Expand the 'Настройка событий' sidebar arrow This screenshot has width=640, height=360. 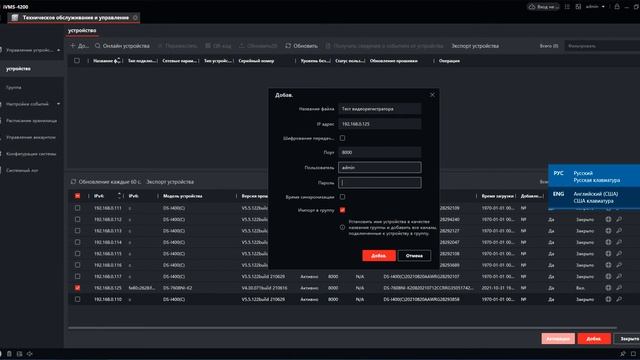[x=58, y=104]
